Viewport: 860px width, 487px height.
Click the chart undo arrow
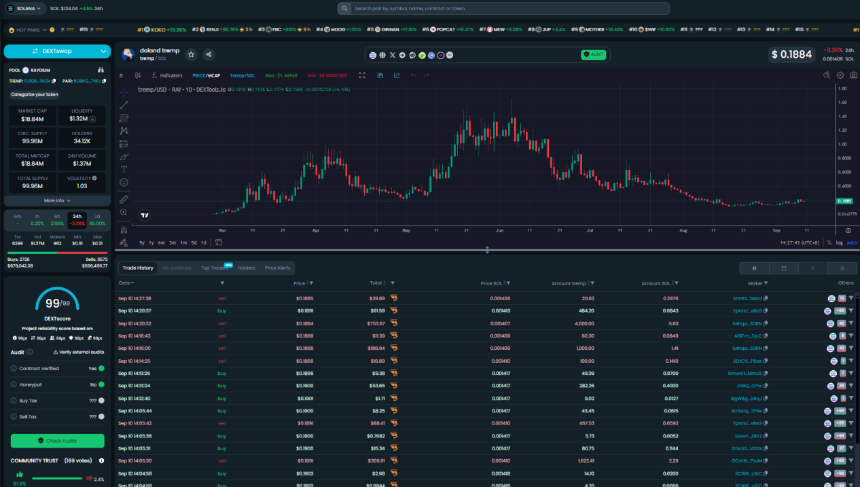click(413, 75)
